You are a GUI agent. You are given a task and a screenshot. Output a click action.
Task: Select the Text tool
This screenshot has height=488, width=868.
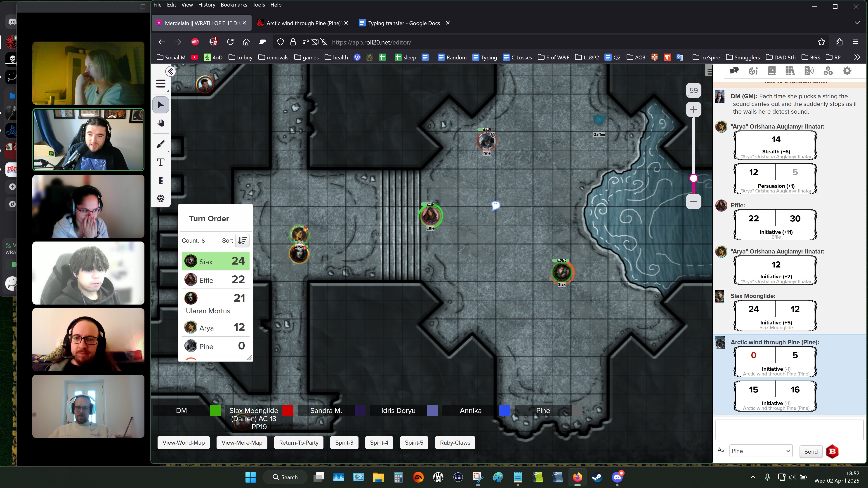tap(161, 162)
